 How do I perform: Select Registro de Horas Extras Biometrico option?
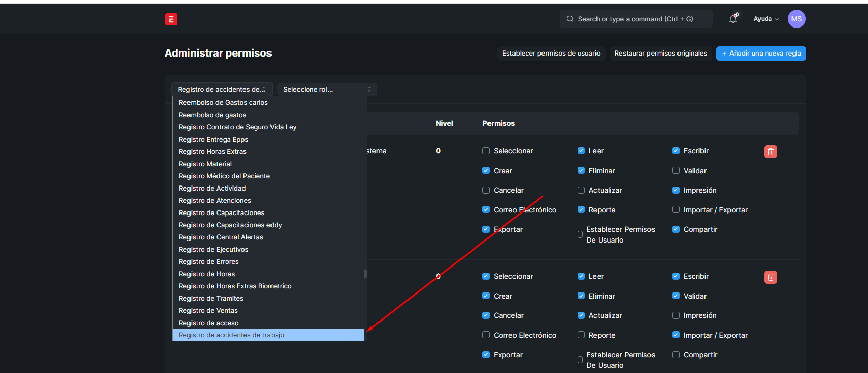235,286
